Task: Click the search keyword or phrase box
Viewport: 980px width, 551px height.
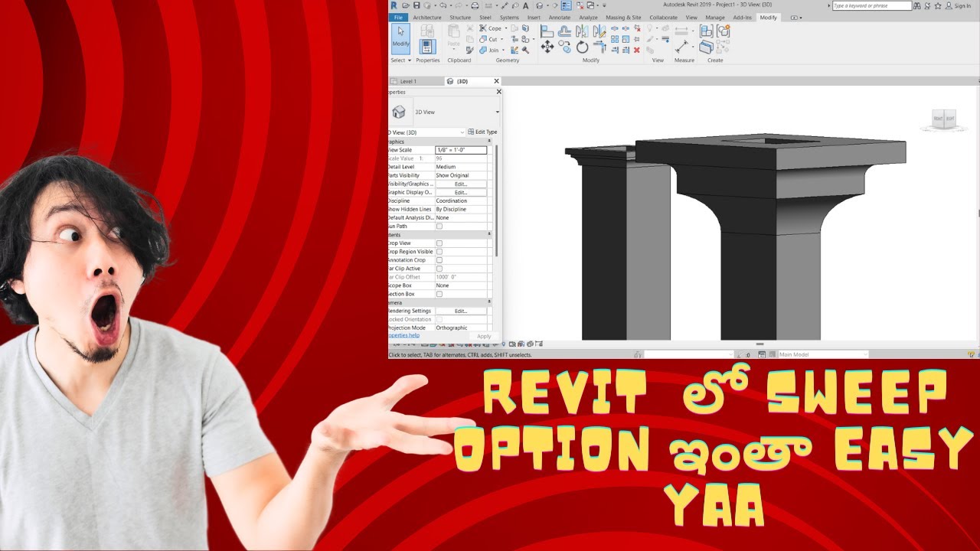Action: tap(872, 6)
